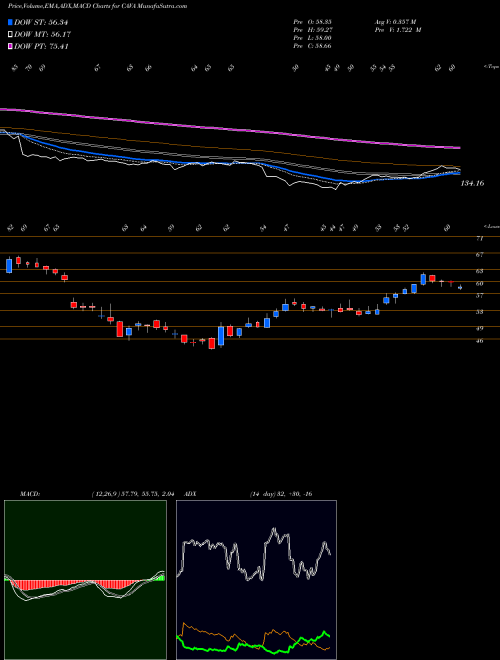Click the magenta DOW PT legend swatch
The image size is (500, 660).
pos(10,46)
